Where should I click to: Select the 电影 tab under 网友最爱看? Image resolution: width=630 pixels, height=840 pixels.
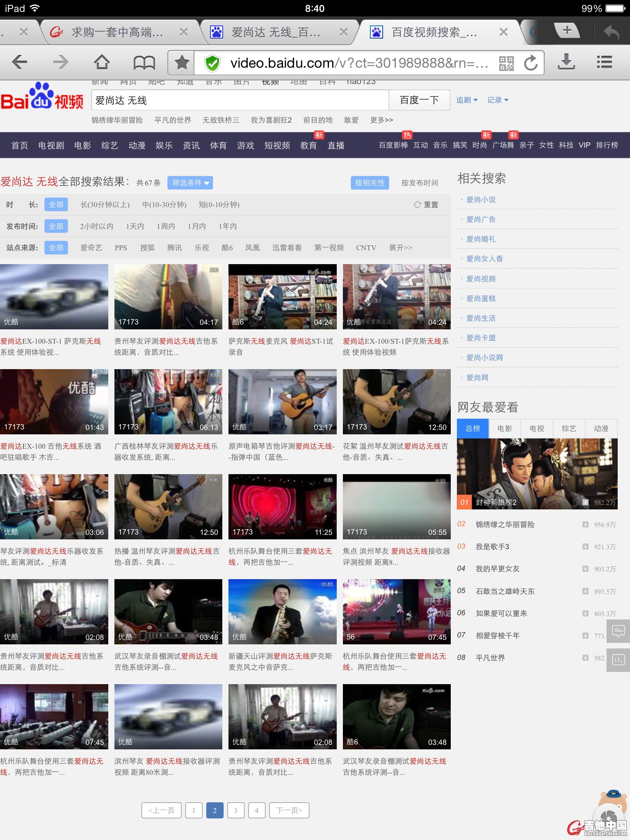(x=504, y=429)
